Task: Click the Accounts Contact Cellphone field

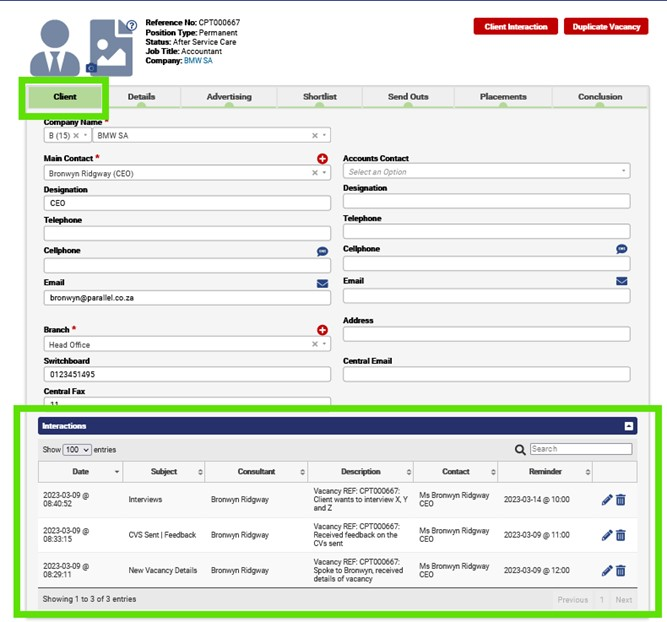Action: 487,264
